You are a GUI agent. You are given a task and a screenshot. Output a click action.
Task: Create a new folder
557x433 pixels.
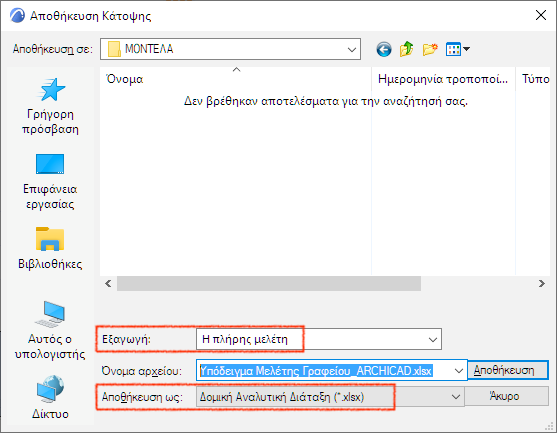point(430,49)
